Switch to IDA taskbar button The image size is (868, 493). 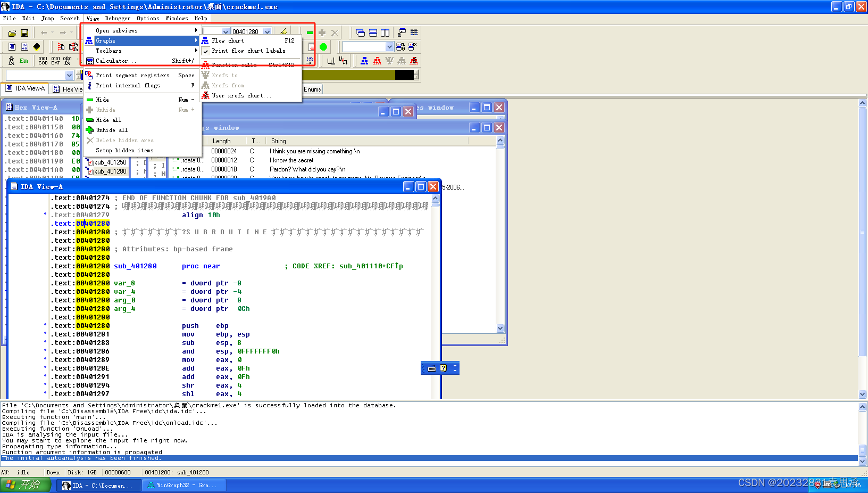coord(99,485)
